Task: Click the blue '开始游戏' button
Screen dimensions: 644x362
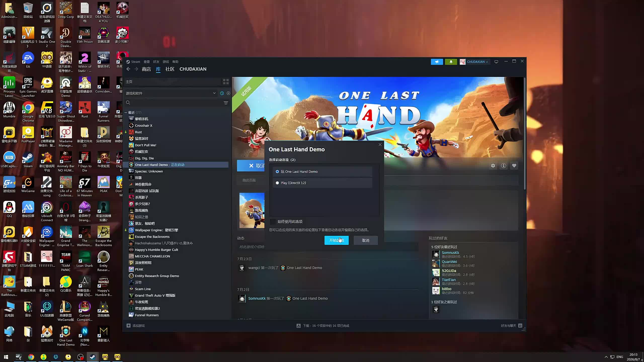Action: [x=336, y=240]
